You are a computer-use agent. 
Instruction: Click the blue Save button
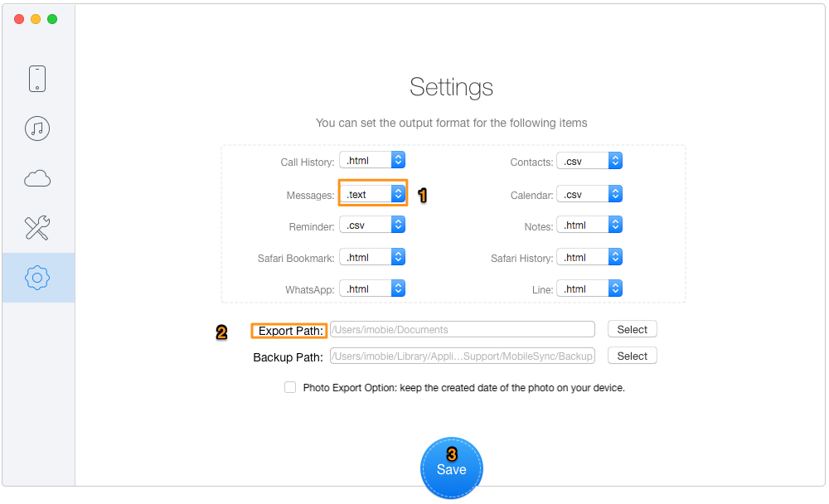[x=452, y=468]
